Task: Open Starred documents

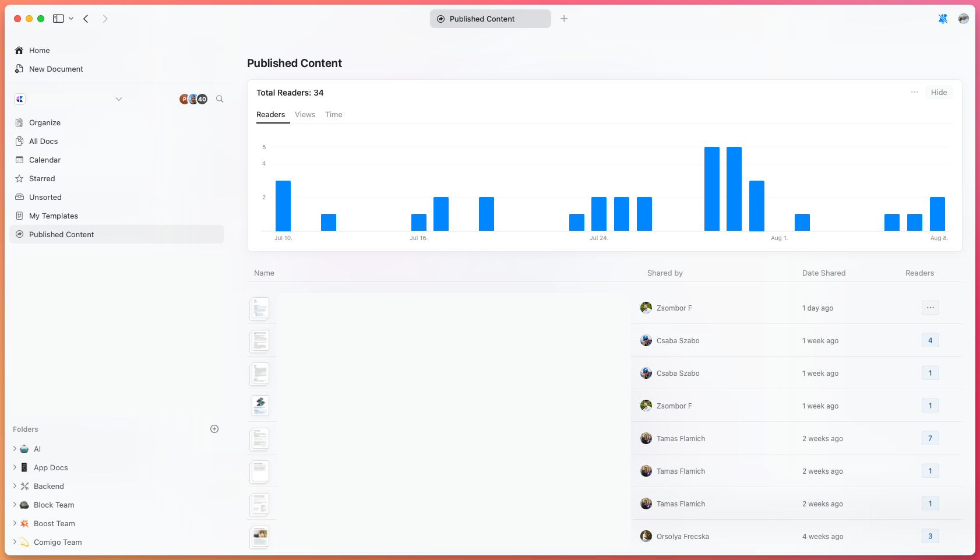Action: pos(41,178)
